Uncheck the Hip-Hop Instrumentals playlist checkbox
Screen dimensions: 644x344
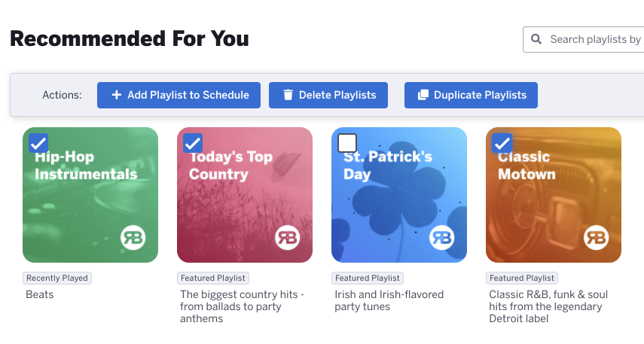[x=38, y=143]
